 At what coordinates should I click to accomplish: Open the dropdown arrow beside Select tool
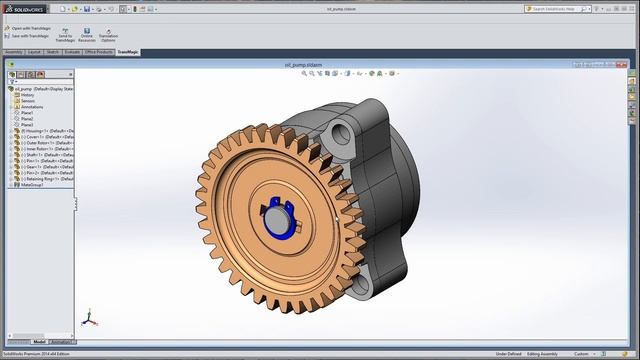[x=129, y=9]
